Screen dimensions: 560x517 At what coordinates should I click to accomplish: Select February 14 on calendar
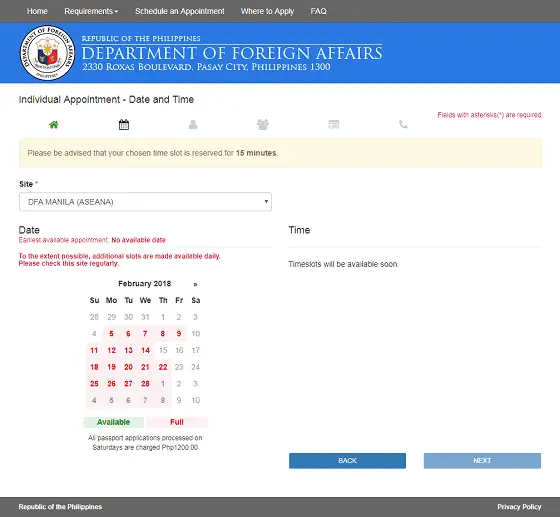point(145,350)
